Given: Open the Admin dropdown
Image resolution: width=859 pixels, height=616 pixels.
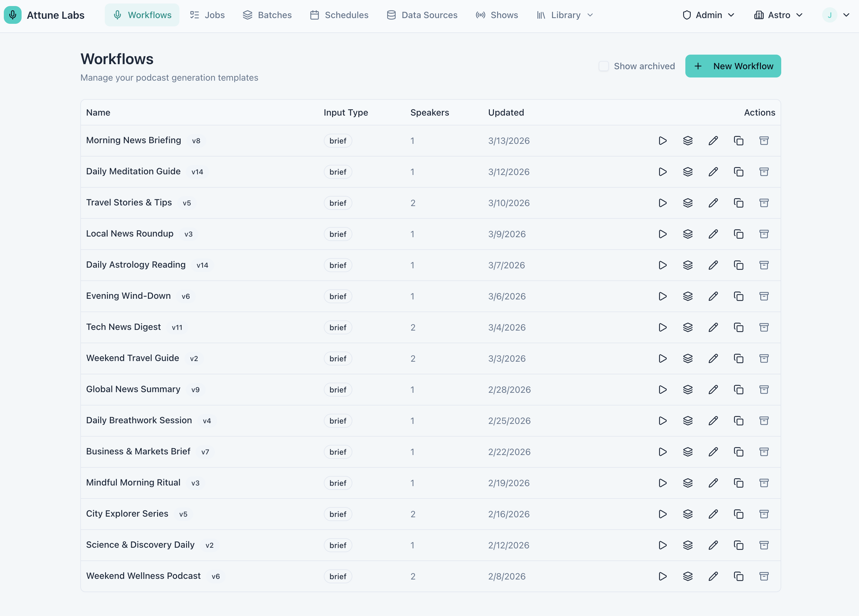Looking at the screenshot, I should pyautogui.click(x=708, y=15).
